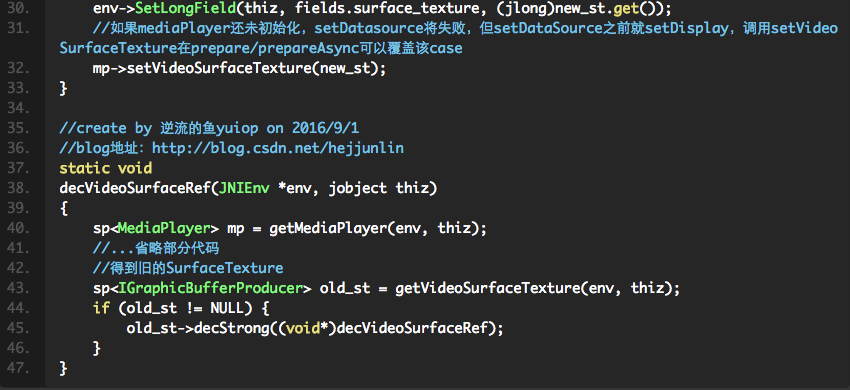Click line number 30 in the gutter

tap(18, 9)
